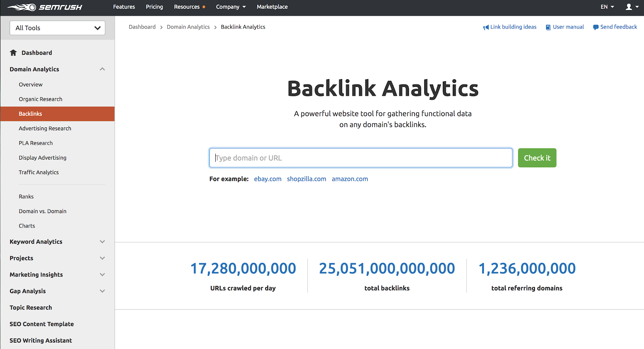Click the green Check it button
Image resolution: width=644 pixels, height=349 pixels.
537,158
